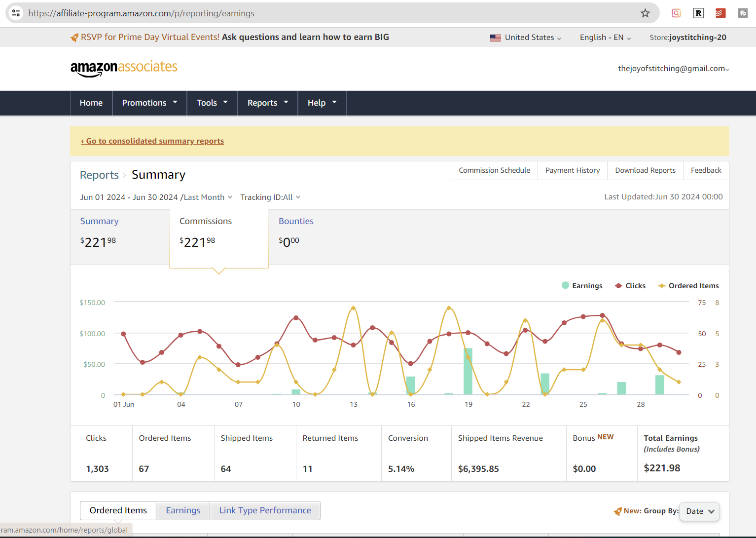Toggle the Ordered Items legend series

tap(688, 286)
